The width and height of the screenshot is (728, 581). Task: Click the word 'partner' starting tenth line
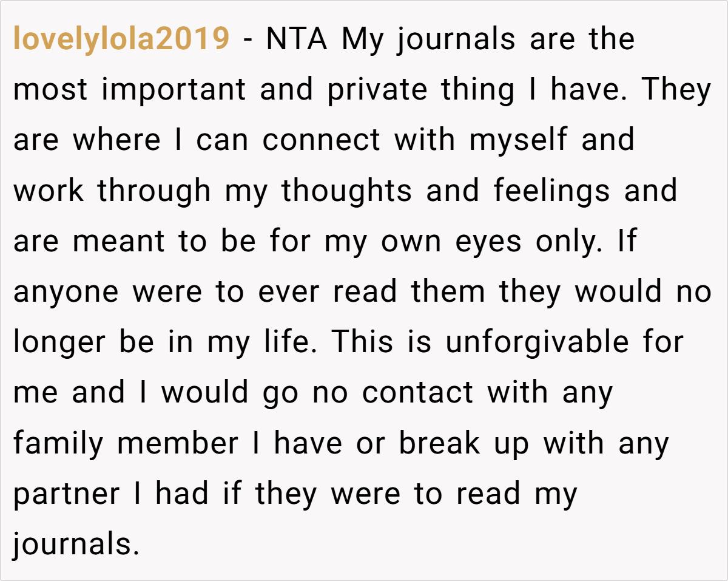pos(67,495)
